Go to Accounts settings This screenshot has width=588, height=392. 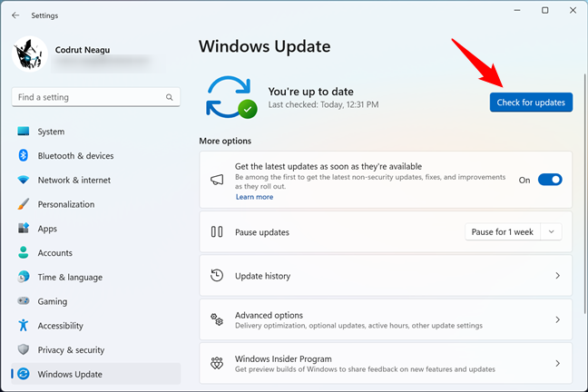point(54,253)
